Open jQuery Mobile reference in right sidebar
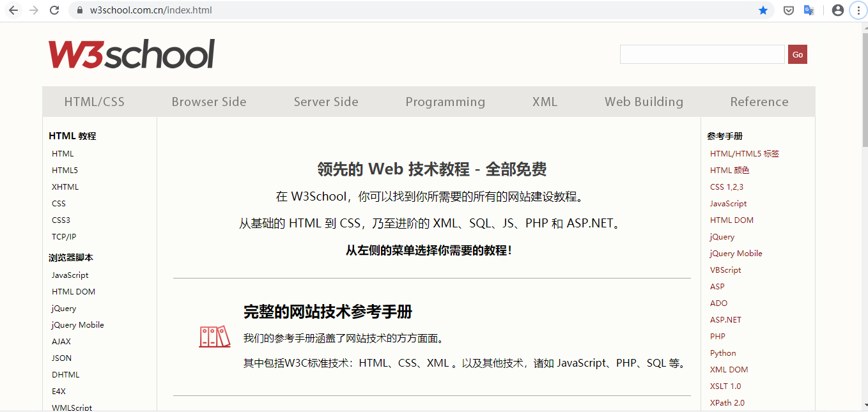The height and width of the screenshot is (412, 868). point(736,253)
